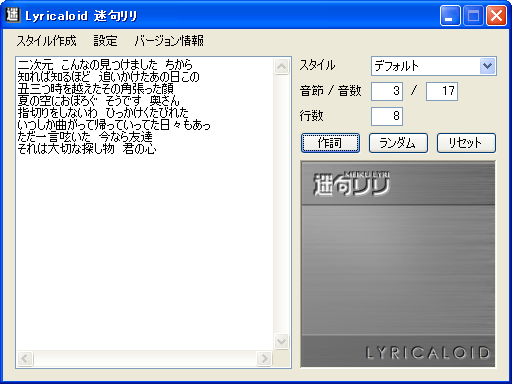Click lyric line starting ただ一言呟いた
This screenshot has width=512, height=384.
pos(85,137)
